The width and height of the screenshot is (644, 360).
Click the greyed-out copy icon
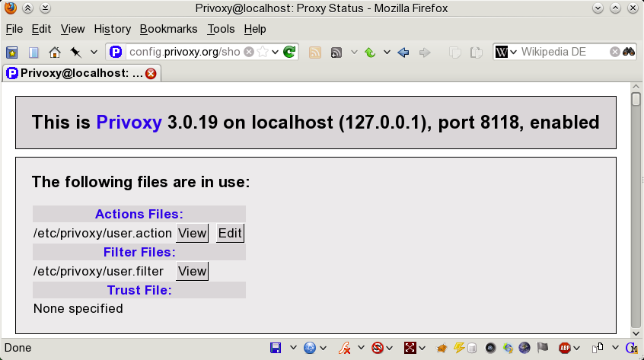[454, 53]
